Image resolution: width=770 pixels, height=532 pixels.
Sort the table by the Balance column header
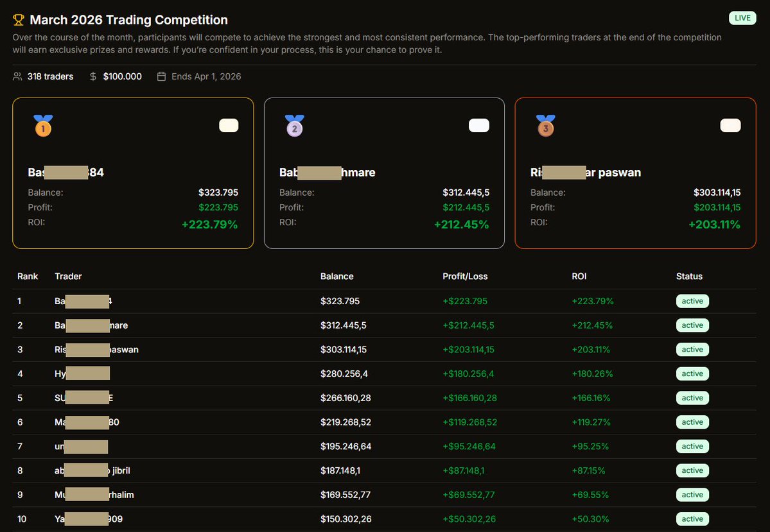337,276
